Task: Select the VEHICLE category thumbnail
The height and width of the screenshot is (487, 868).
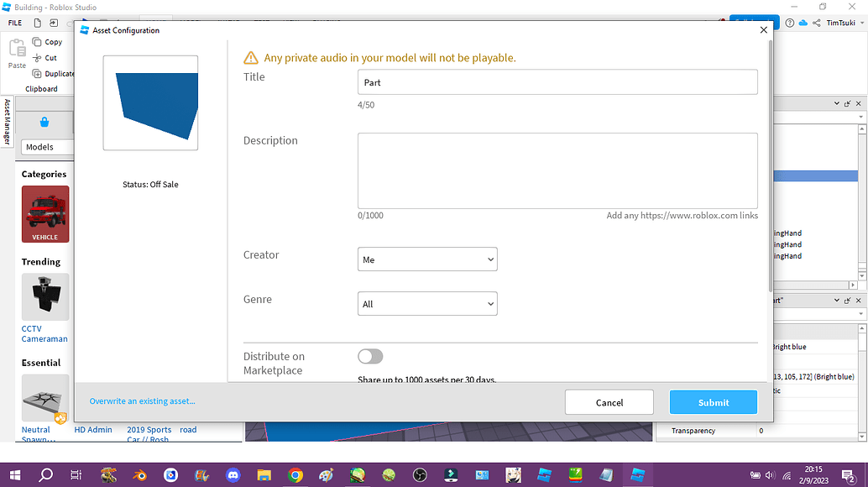Action: pos(44,213)
